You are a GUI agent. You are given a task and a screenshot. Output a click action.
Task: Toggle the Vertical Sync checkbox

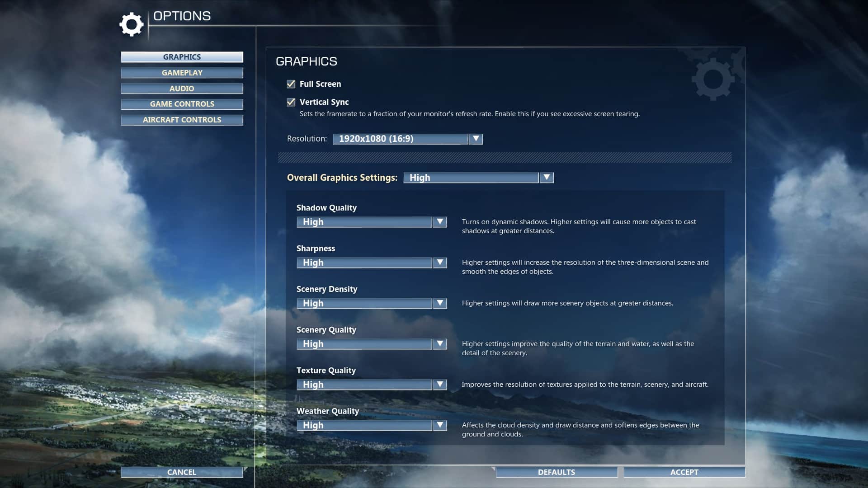click(291, 102)
